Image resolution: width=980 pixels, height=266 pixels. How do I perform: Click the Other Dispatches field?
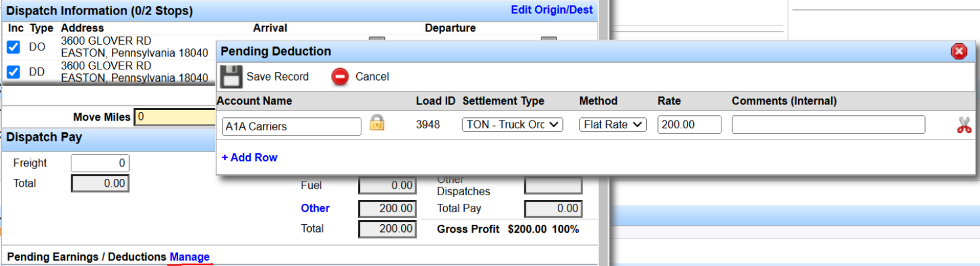pos(553,185)
